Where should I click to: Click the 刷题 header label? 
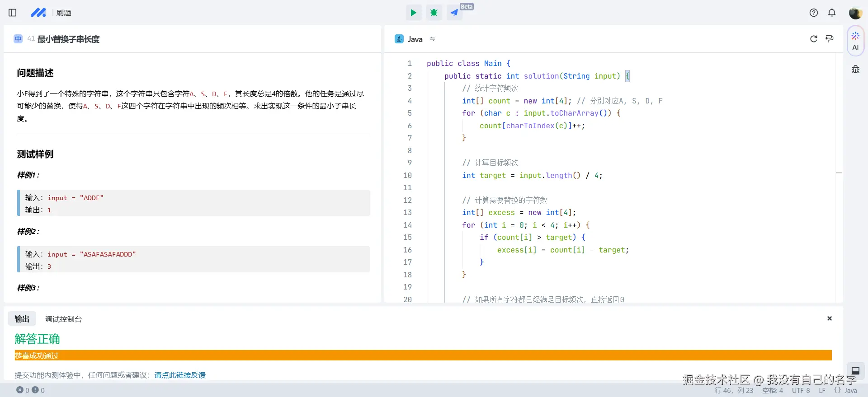coord(64,13)
